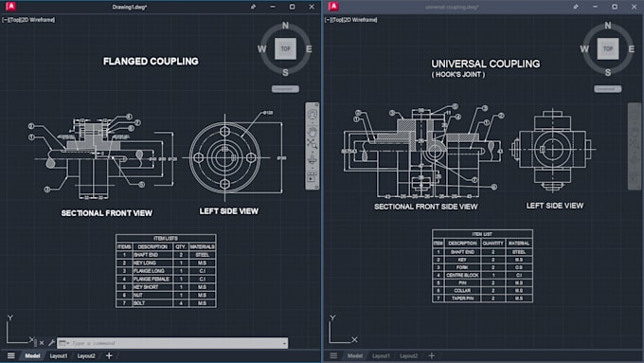Open the WCS coordinate dropdown below Drawing1 ViewCube

tap(285, 89)
